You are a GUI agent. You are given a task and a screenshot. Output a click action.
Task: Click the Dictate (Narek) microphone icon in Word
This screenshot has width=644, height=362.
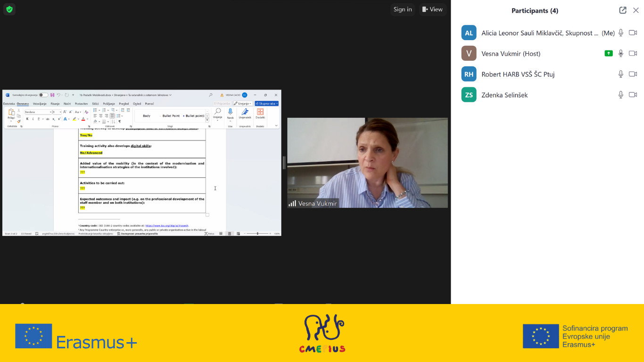point(230,112)
